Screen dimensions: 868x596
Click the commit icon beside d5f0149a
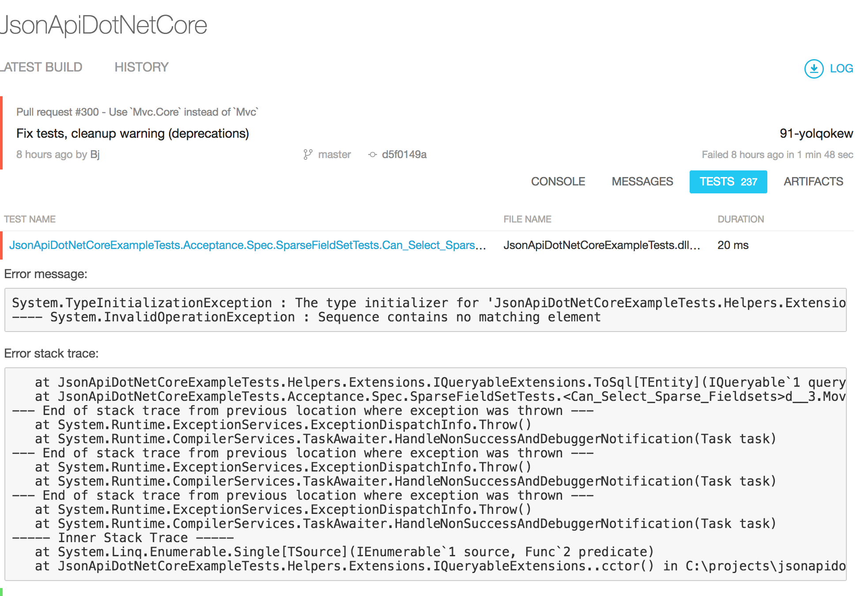click(373, 155)
